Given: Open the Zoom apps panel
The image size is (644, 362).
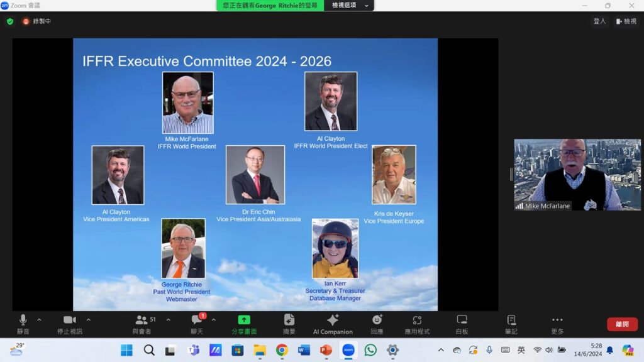Looking at the screenshot, I should pos(417,324).
